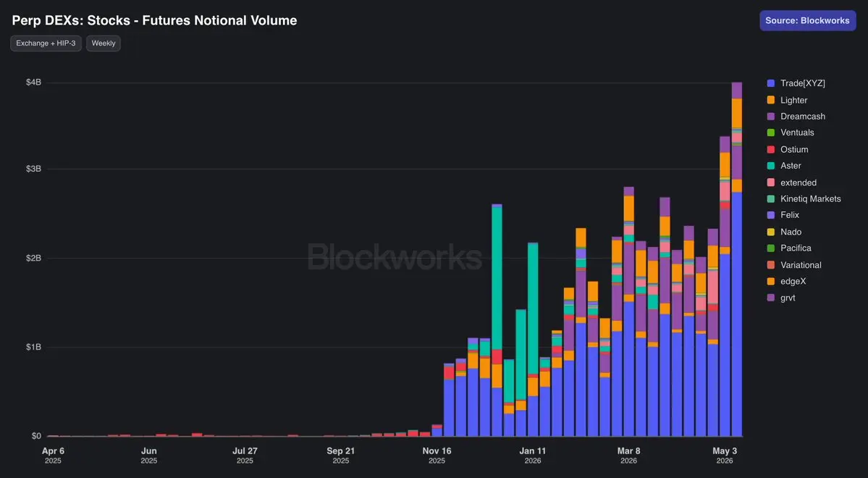The height and width of the screenshot is (478, 868).
Task: Toggle the Dreamcash series label
Action: point(803,117)
